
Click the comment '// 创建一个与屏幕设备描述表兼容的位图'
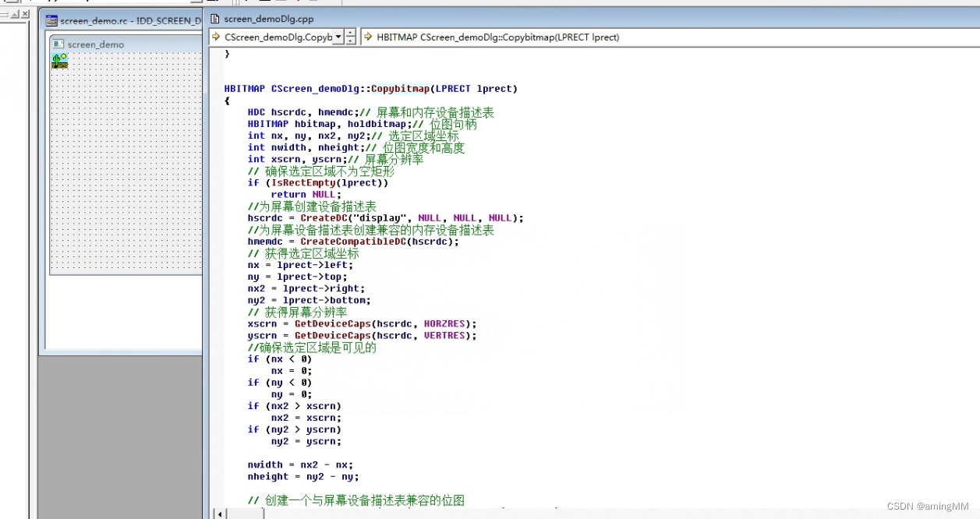356,500
